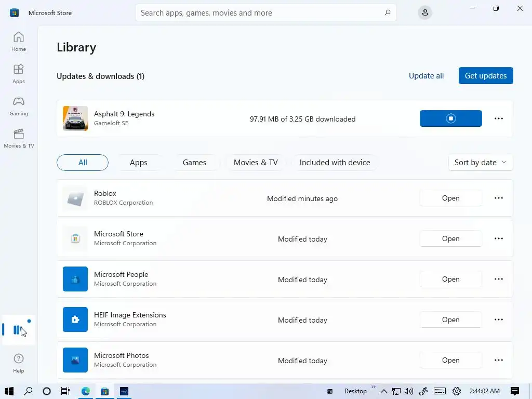This screenshot has width=532, height=399.
Task: Open more options for HEIF Image Extensions
Action: 499,320
